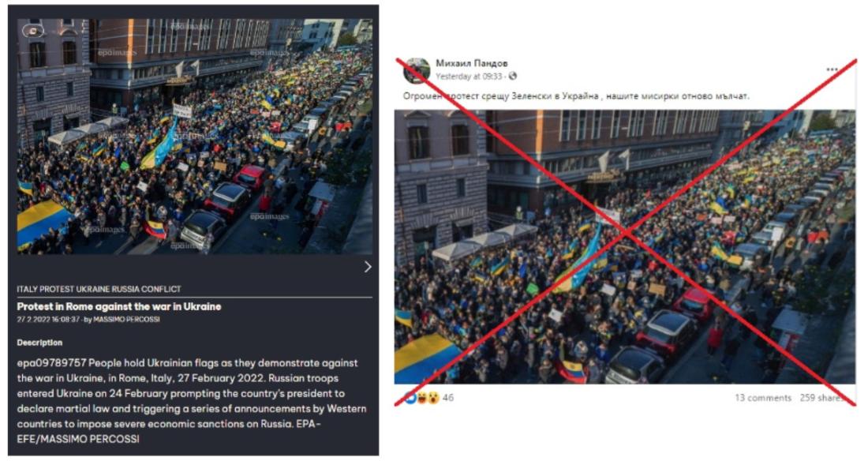This screenshot has height=461, width=868.
Task: Click the Bulgarian post caption text
Action: pos(576,96)
